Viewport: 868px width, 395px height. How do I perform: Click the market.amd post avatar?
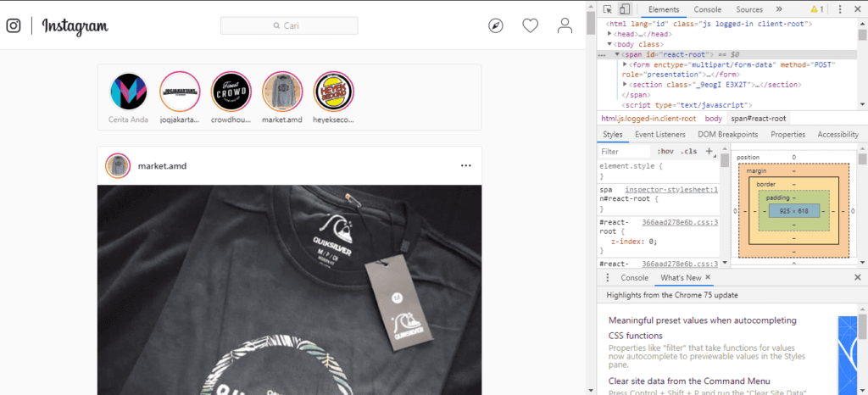(118, 165)
